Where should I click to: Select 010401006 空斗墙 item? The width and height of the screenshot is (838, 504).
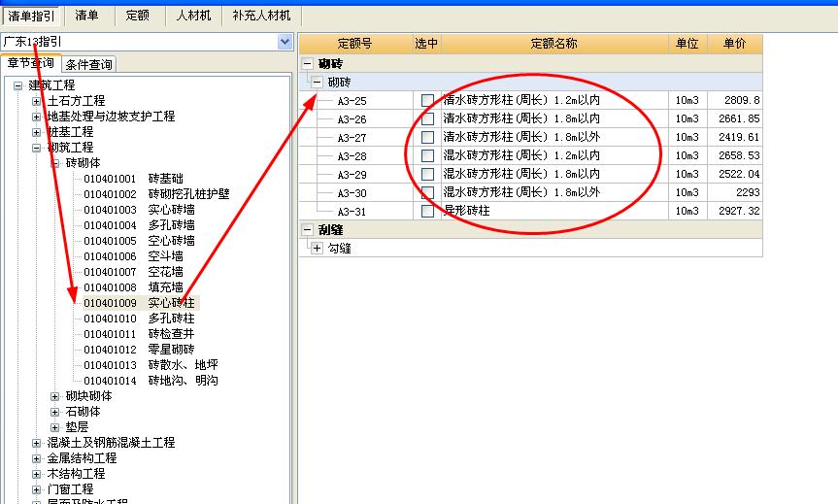click(133, 256)
